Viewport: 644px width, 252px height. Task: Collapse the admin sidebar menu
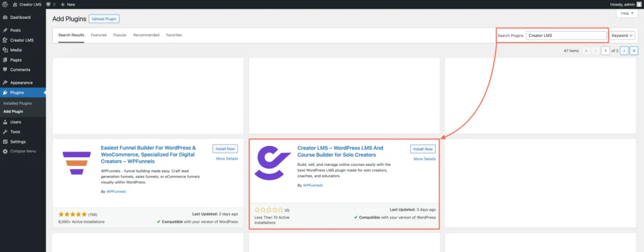[x=23, y=151]
